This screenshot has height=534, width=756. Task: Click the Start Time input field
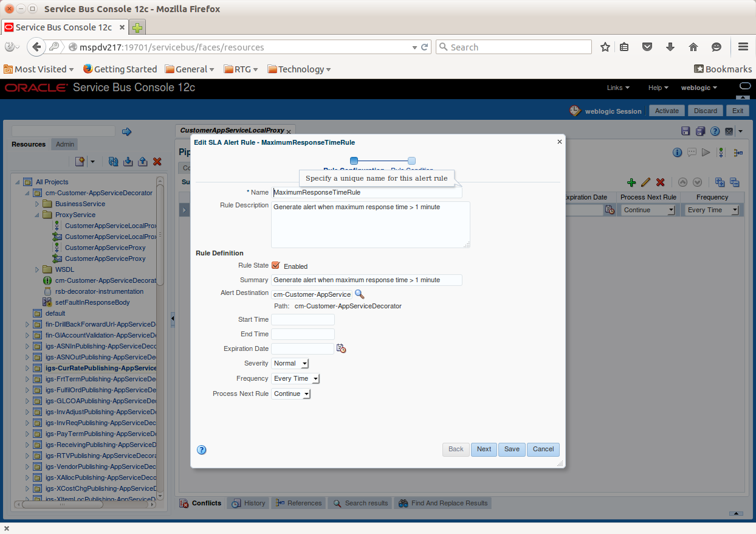303,319
